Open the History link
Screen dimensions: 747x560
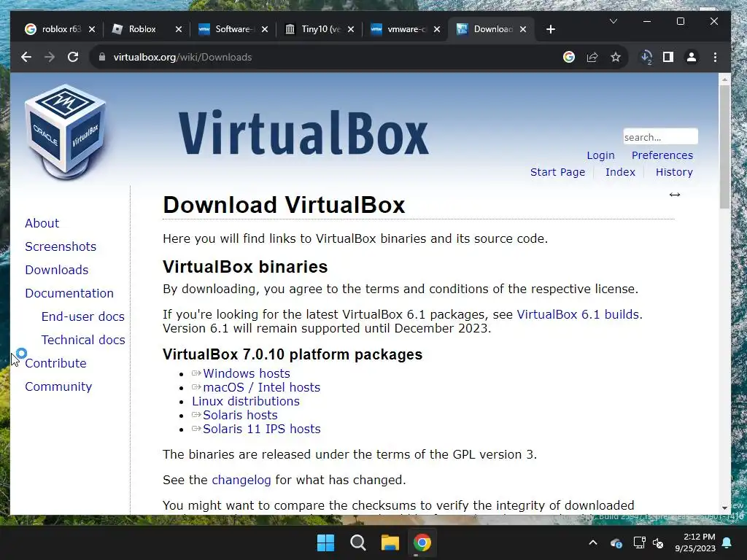pyautogui.click(x=674, y=172)
